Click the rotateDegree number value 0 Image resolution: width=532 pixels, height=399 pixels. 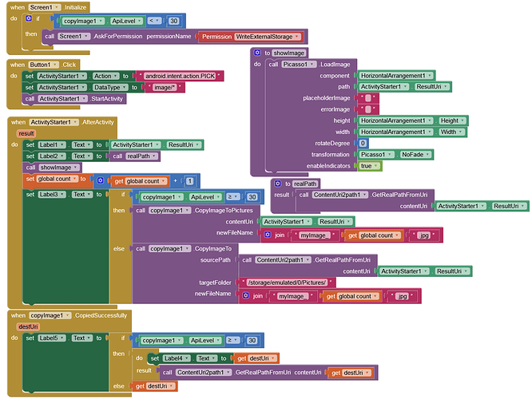click(363, 143)
